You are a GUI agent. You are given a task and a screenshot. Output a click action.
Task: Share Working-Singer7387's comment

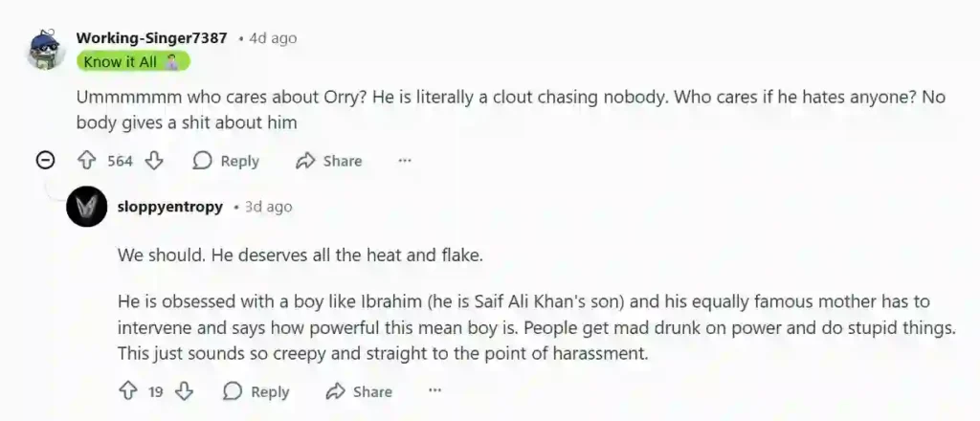coord(329,161)
